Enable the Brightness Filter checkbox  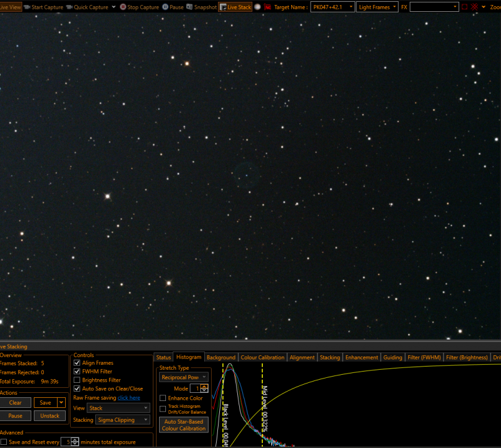(x=76, y=380)
